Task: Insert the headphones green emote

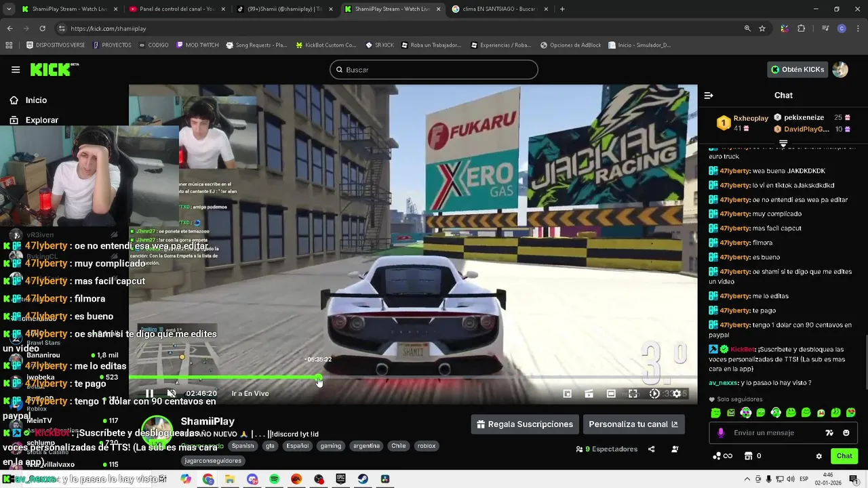Action: point(776,413)
